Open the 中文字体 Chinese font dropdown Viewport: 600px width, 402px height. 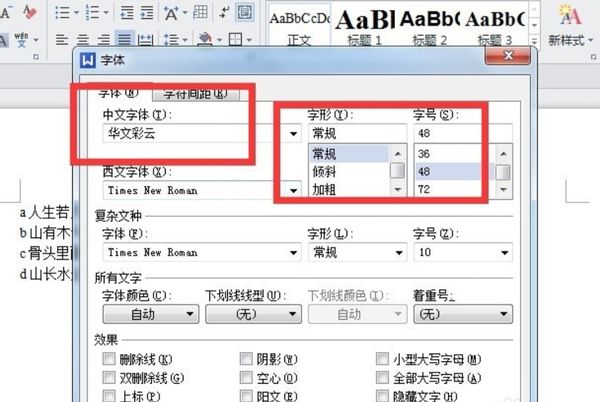[x=294, y=133]
